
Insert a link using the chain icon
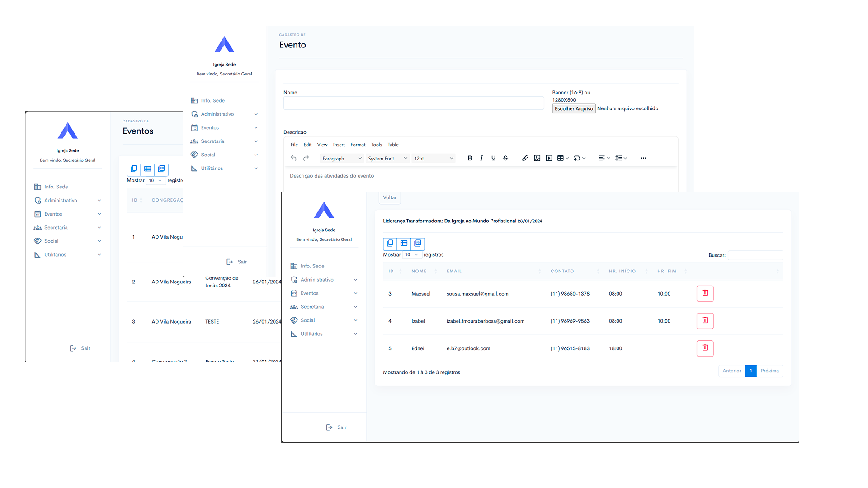coord(525,158)
